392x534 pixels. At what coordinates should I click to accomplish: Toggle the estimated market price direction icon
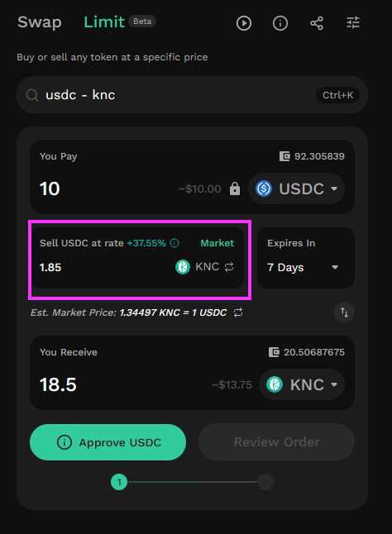click(238, 312)
